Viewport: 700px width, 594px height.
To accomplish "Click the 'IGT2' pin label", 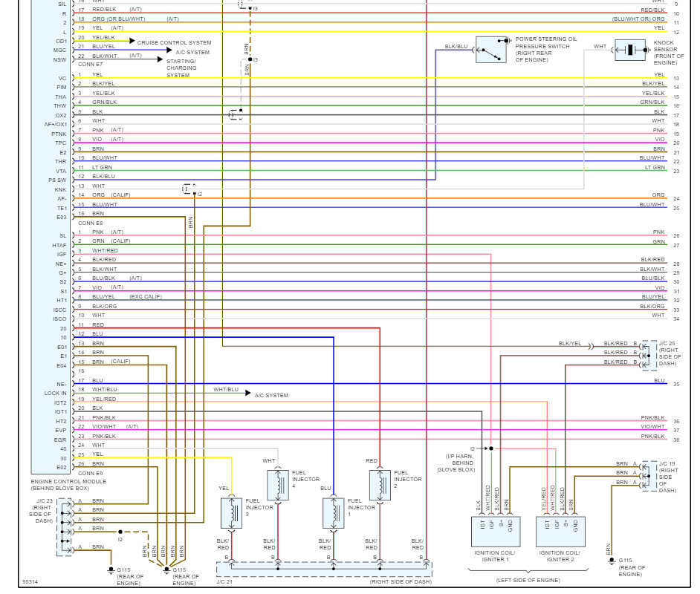I will (60, 402).
